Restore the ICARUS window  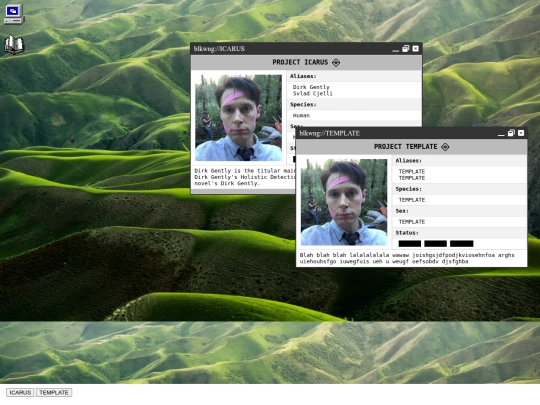click(406, 49)
